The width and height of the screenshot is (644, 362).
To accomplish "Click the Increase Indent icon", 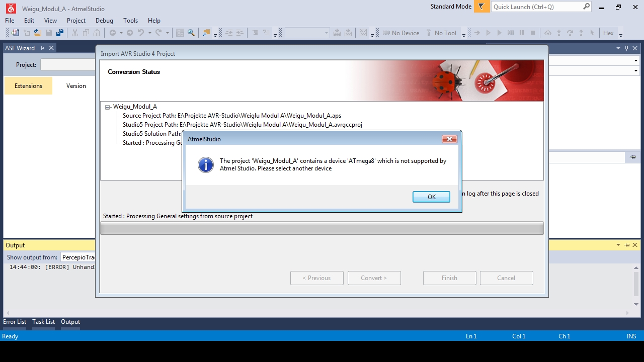I will (x=240, y=33).
